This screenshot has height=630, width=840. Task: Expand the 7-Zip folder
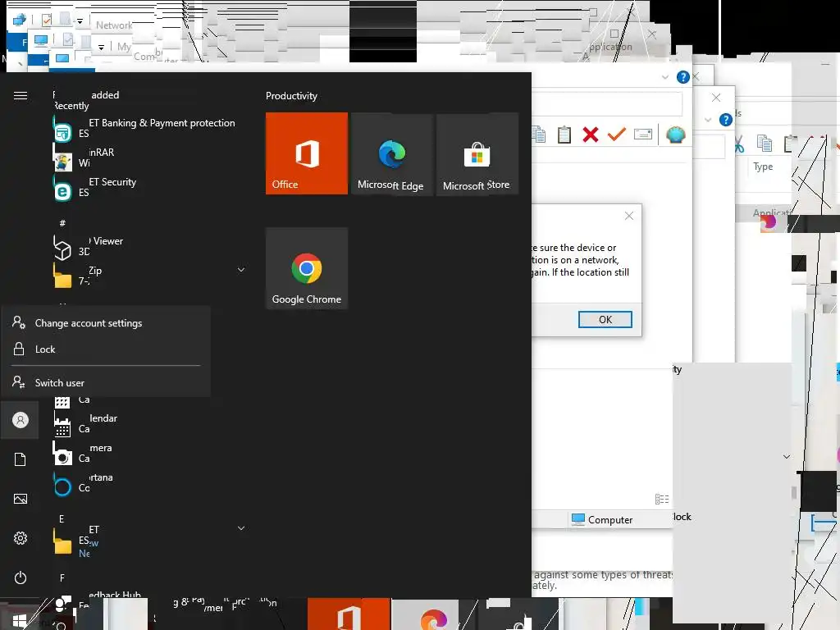point(241,269)
